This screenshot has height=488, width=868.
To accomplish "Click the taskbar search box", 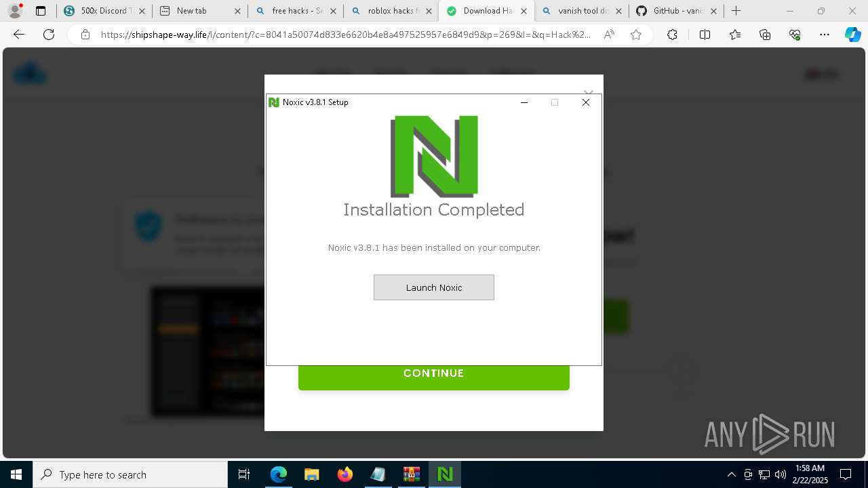I will [x=130, y=474].
